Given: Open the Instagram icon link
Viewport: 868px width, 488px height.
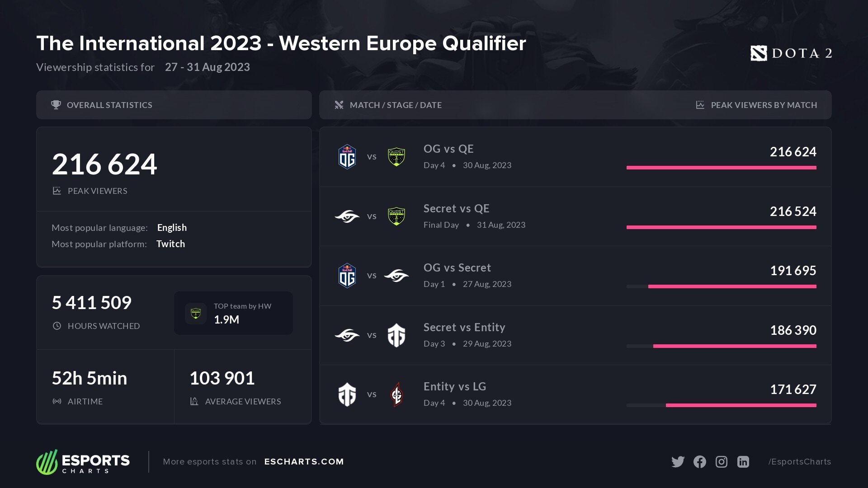Looking at the screenshot, I should pos(722,462).
